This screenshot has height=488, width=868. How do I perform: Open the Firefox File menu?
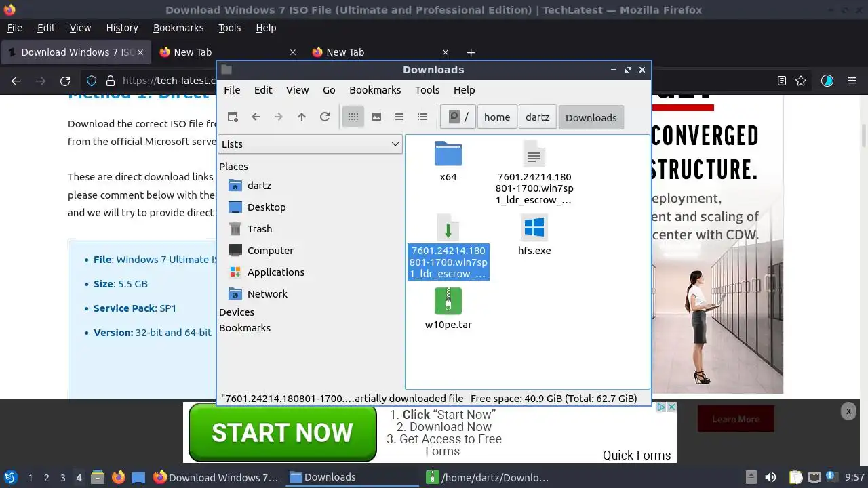coord(14,28)
